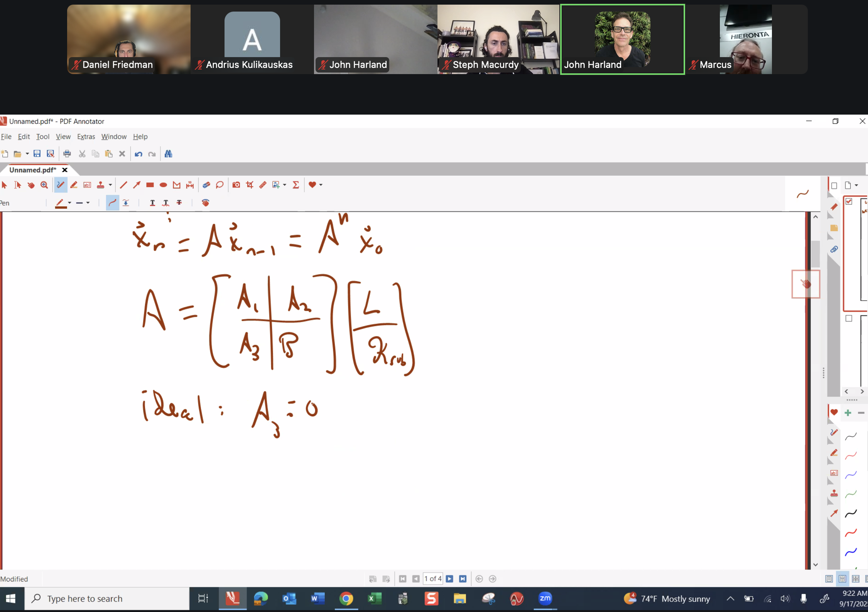Open the line width dropdown
The height and width of the screenshot is (612, 868).
tap(88, 203)
